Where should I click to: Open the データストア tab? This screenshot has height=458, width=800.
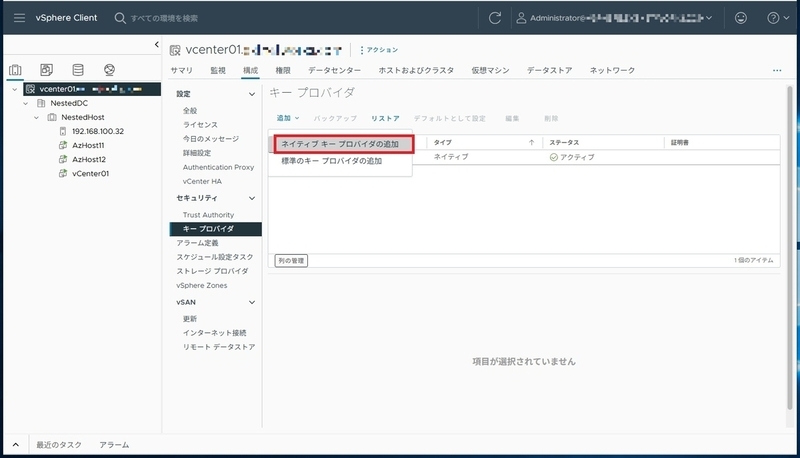coord(549,70)
